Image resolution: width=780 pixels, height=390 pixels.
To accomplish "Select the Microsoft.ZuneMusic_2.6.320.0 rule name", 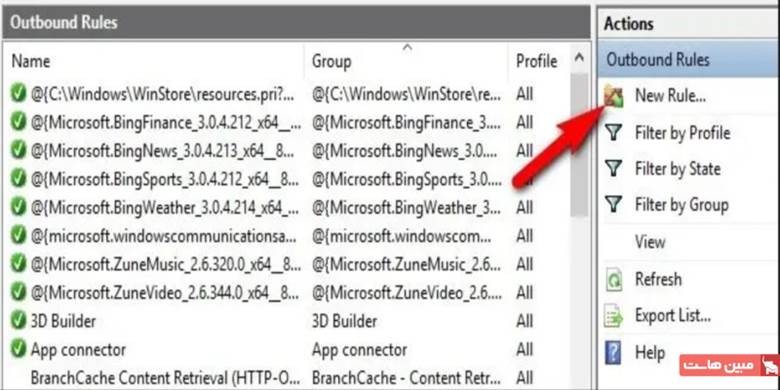I will 166,265.
